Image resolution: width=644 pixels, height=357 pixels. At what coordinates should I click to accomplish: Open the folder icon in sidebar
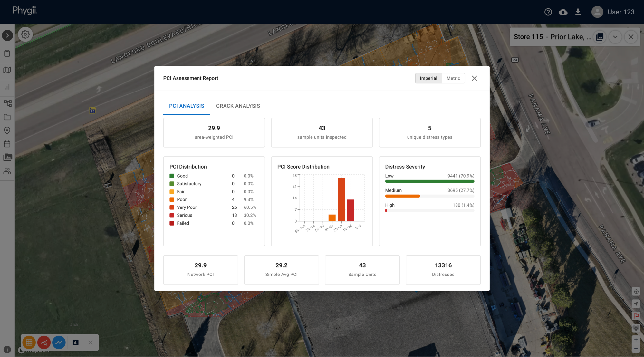pos(7,117)
